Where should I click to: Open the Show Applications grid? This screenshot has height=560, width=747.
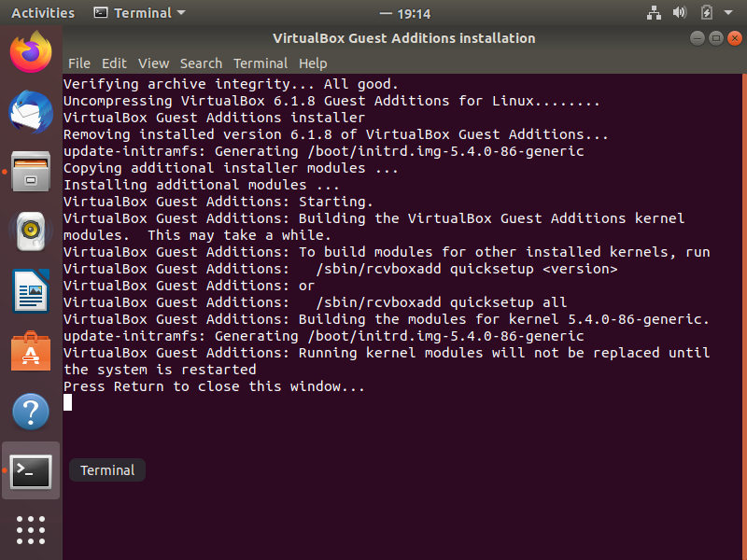point(30,530)
